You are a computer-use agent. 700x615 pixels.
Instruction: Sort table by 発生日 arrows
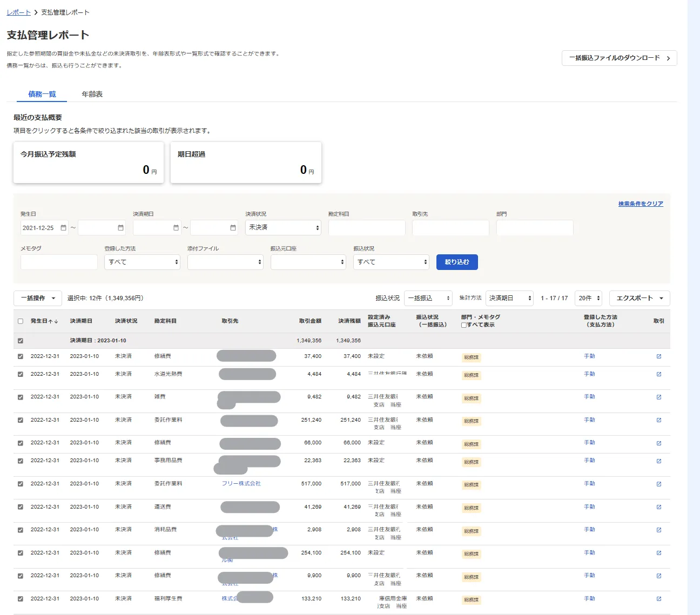click(53, 321)
